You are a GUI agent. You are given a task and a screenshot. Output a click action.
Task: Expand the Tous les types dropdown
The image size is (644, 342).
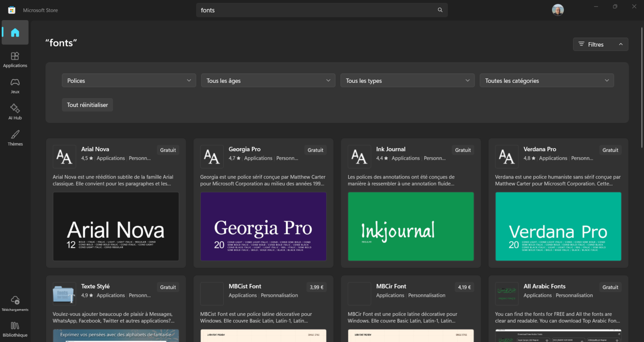point(407,80)
